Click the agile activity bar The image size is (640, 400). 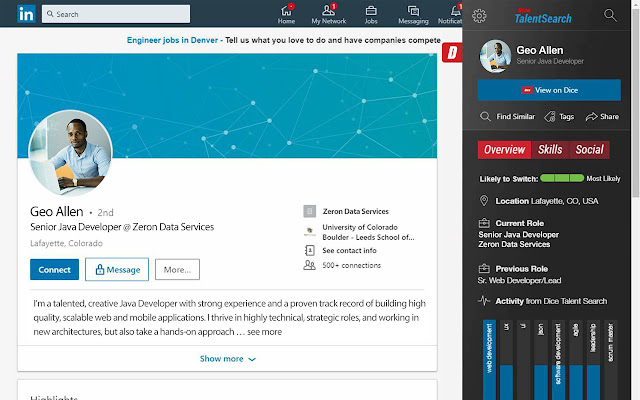(x=576, y=360)
